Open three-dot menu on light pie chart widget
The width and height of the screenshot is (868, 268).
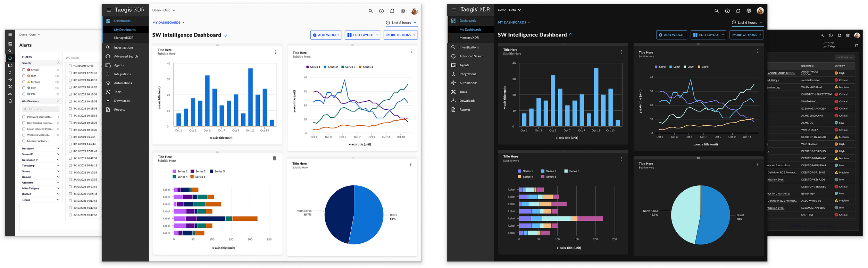410,165
